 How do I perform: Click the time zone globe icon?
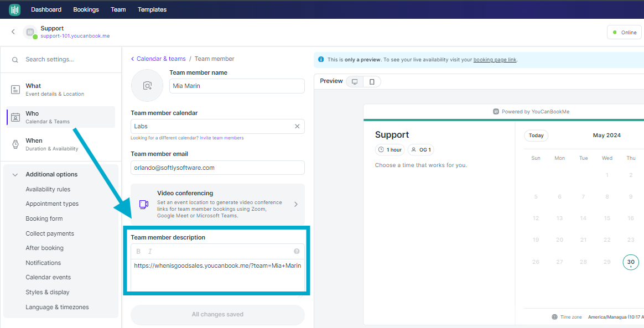[554, 317]
